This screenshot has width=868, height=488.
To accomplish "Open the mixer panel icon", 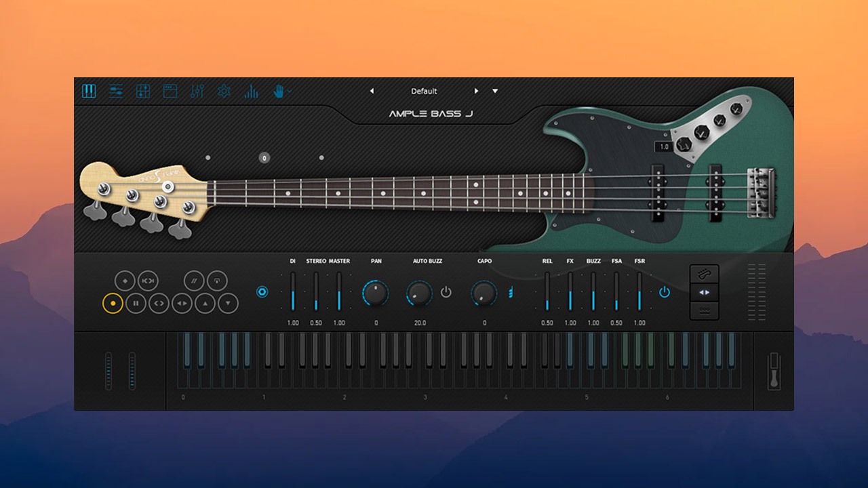I will 197,91.
